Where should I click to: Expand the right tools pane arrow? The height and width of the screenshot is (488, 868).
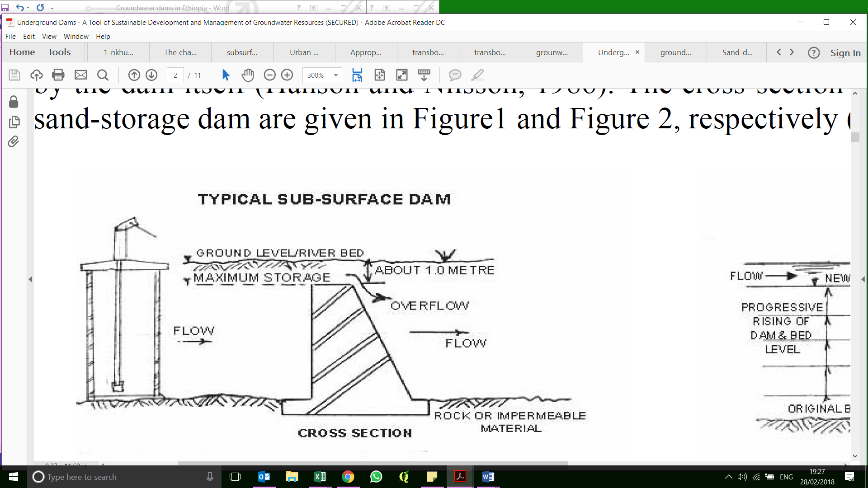(863, 279)
